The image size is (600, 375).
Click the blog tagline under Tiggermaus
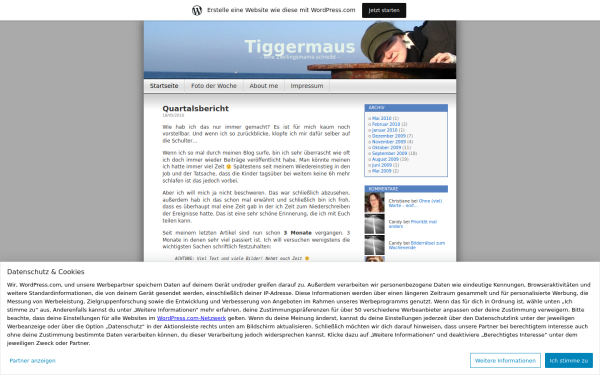click(300, 57)
